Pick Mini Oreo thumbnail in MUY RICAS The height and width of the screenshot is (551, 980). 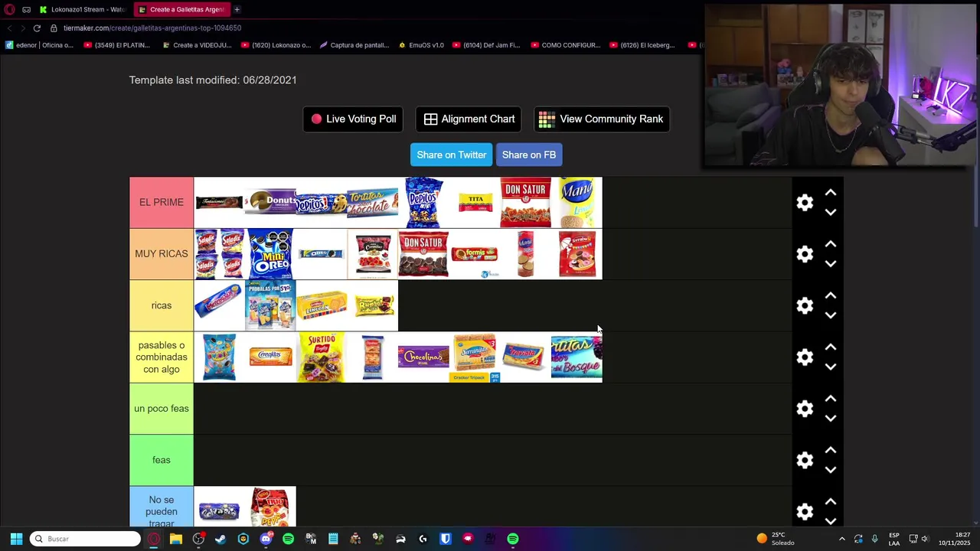[270, 254]
